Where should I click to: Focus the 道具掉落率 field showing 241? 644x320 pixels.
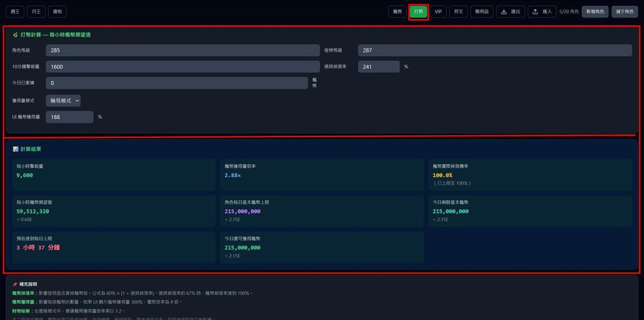click(x=379, y=66)
